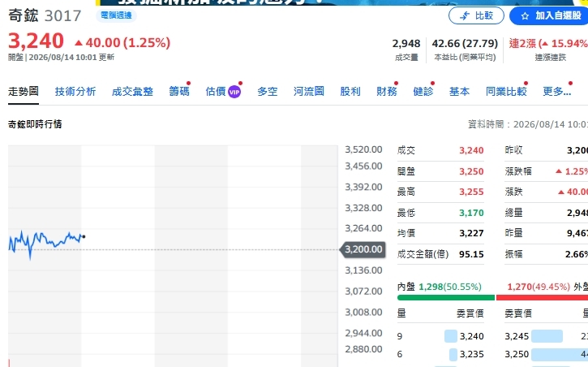588x367 pixels.
Task: Switch to the 技術分析 tab
Action: (75, 91)
